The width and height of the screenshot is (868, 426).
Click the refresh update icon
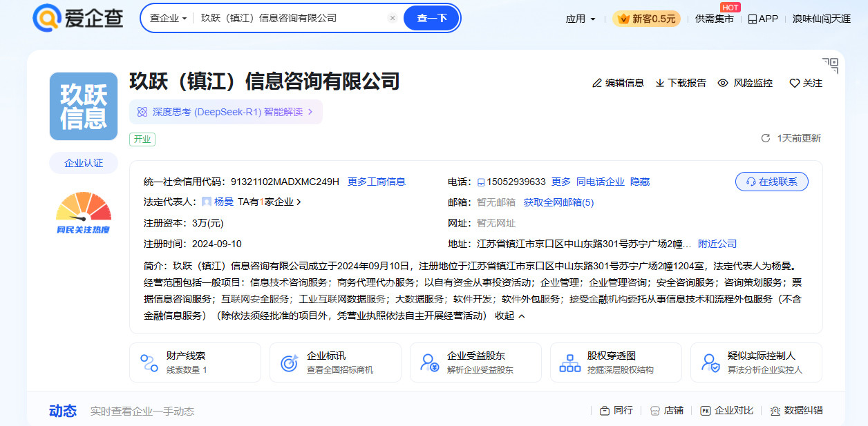tap(765, 138)
